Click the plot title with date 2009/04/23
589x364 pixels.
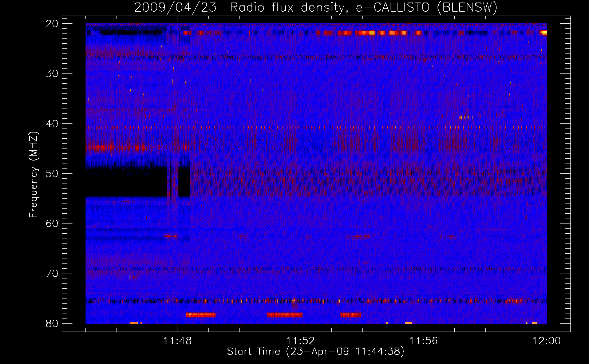tap(316, 7)
